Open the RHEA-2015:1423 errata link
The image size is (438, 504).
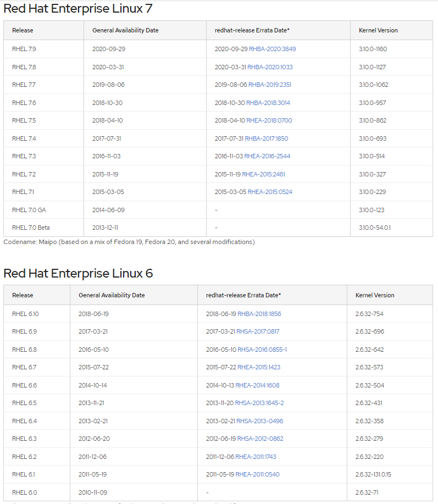click(259, 367)
